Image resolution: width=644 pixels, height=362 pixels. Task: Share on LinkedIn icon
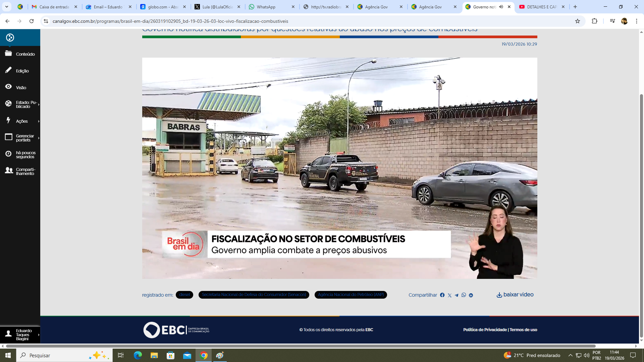point(471,295)
